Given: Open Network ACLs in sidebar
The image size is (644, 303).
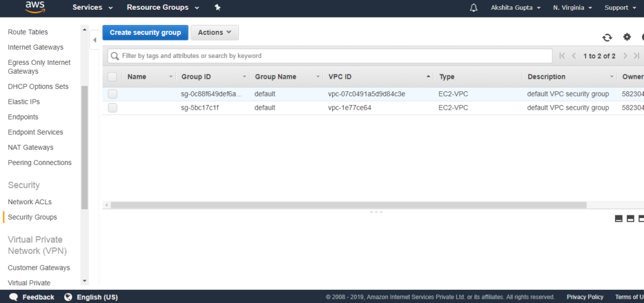Looking at the screenshot, I should (x=30, y=202).
